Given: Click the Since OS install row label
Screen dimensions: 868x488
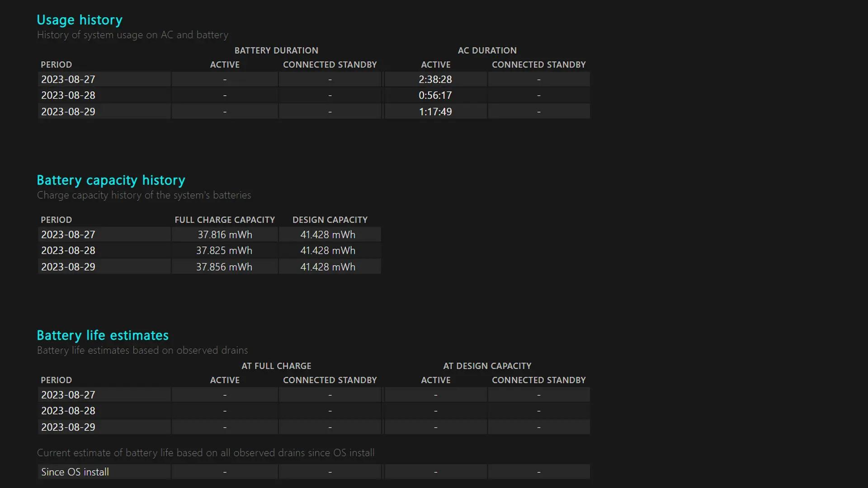Looking at the screenshot, I should point(75,472).
